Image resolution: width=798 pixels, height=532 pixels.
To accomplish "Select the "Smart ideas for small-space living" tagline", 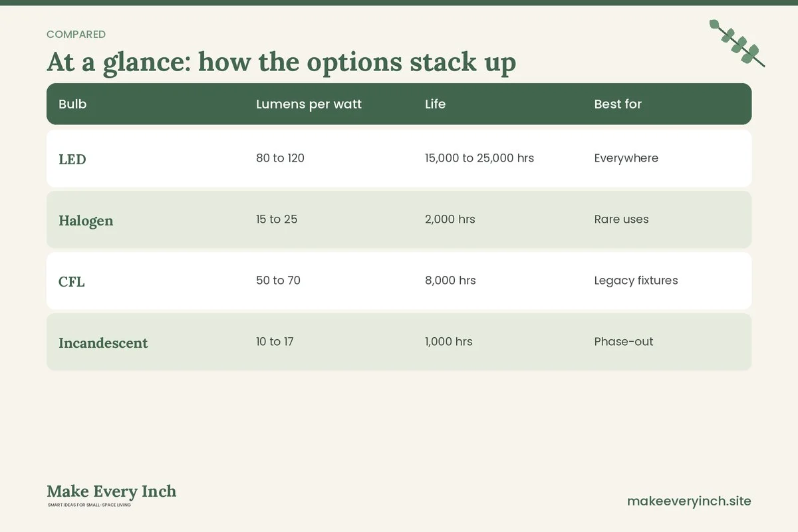I will point(89,505).
